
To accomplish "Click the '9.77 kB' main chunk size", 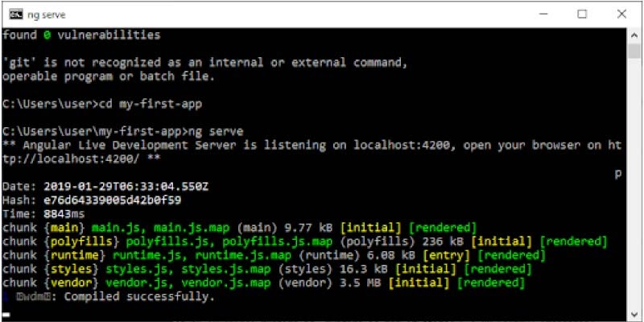I will (x=309, y=228).
